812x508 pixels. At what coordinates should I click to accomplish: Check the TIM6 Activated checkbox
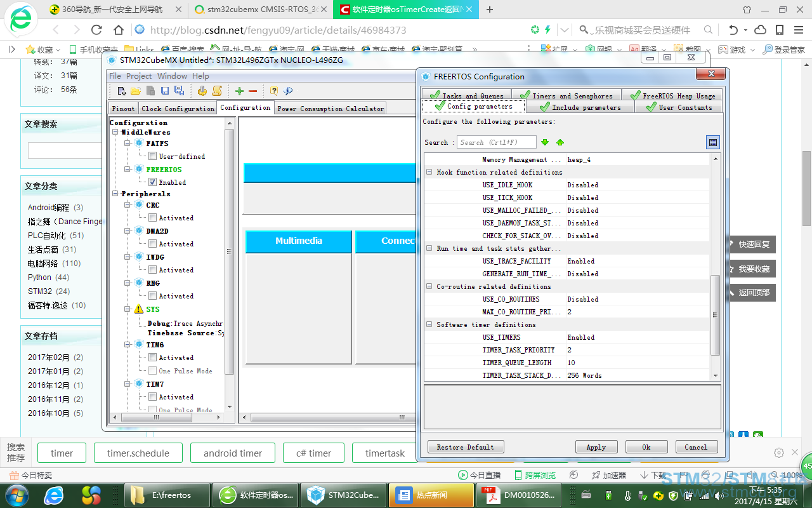[x=152, y=358]
